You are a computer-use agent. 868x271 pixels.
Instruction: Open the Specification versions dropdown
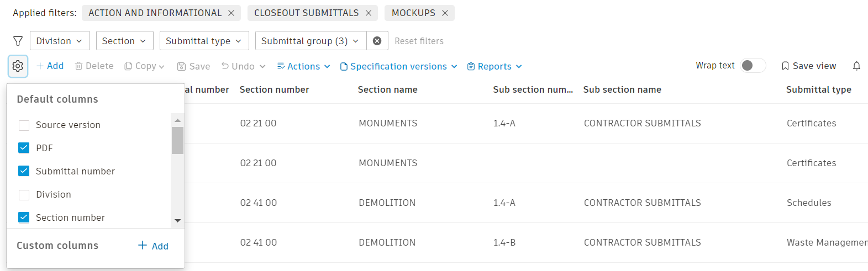pyautogui.click(x=399, y=66)
